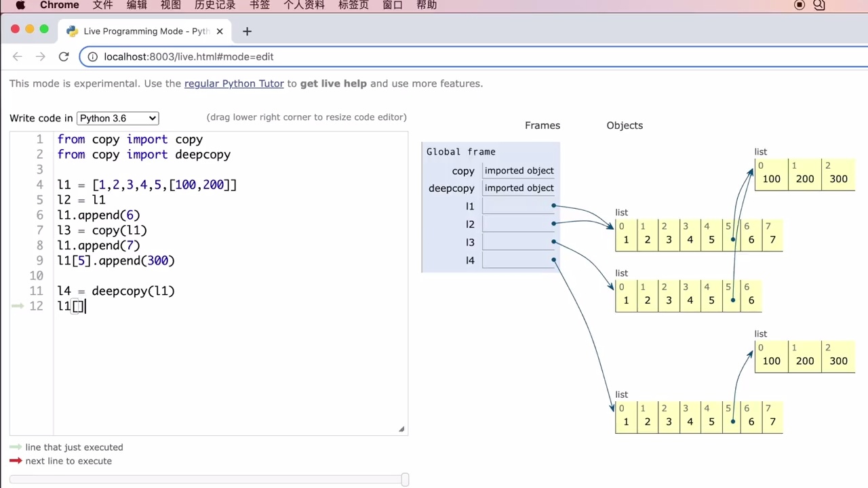The height and width of the screenshot is (488, 868).
Task: Click the 300 element in top list
Action: click(x=838, y=179)
